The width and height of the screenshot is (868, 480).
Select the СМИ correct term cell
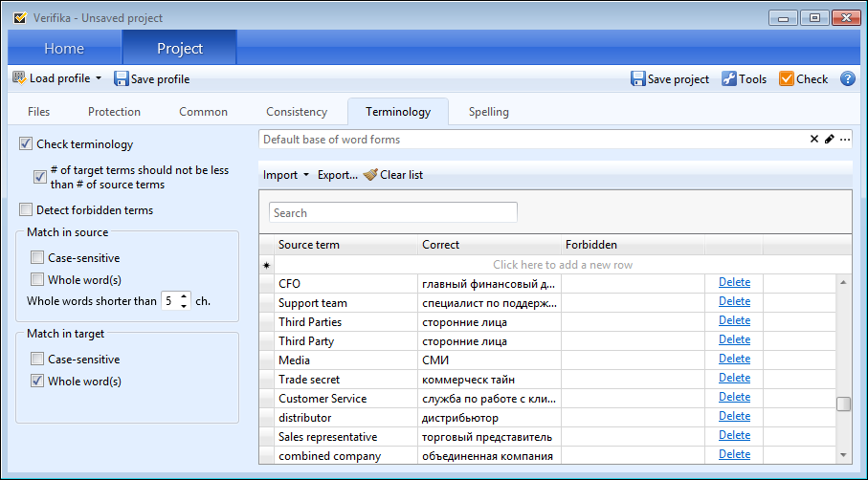(489, 360)
